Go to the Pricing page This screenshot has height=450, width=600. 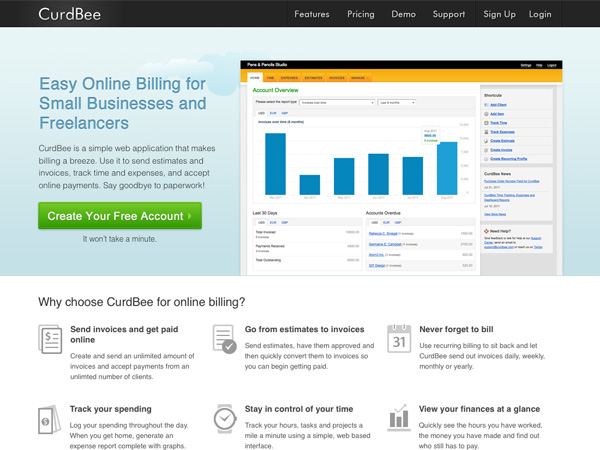pyautogui.click(x=360, y=14)
